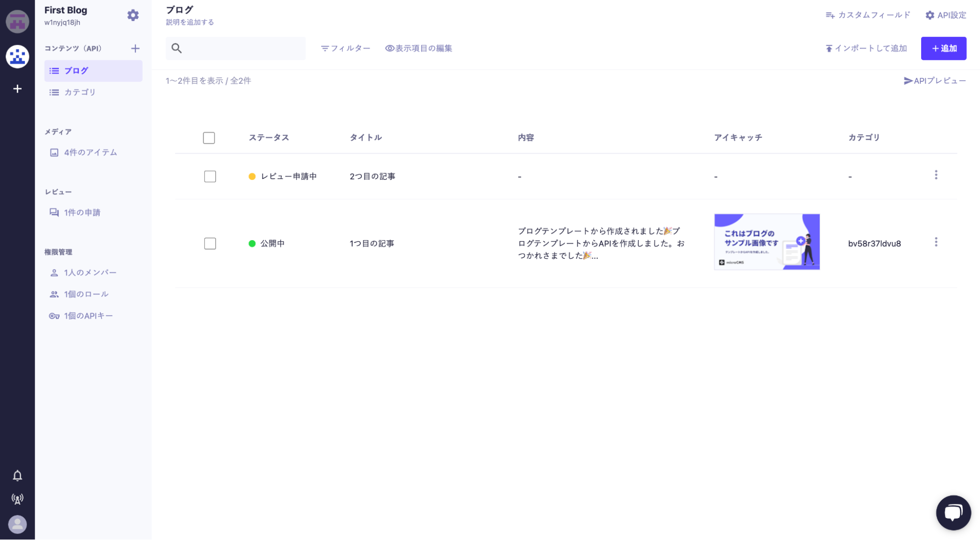The image size is (980, 540).
Task: Open service settings gear beside First Blog
Action: [x=133, y=15]
